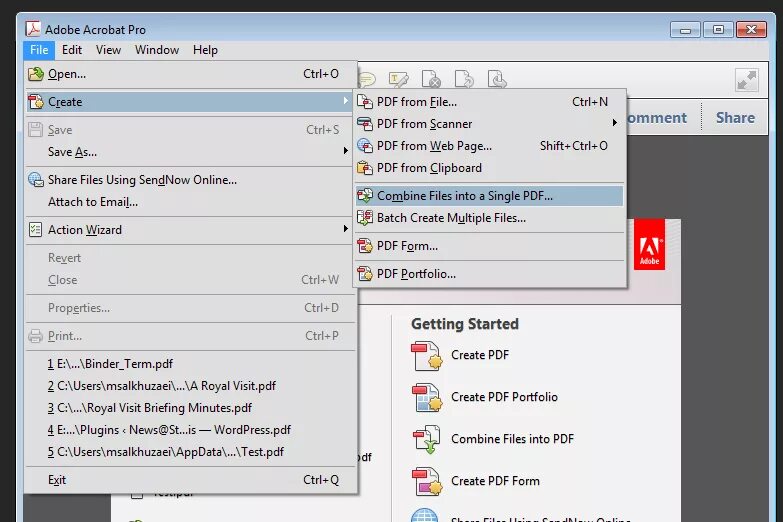The width and height of the screenshot is (783, 522).
Task: Click the highlight text toolbar icon
Action: point(398,79)
